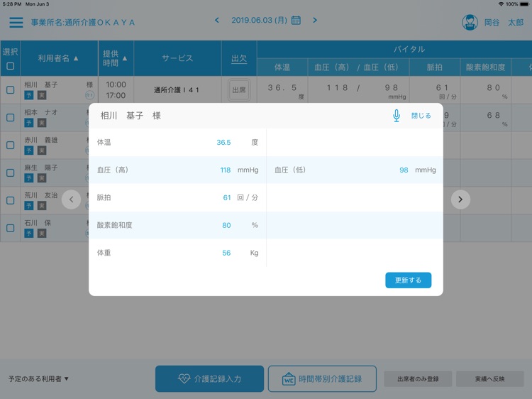532x399 pixels.
Task: Edit 体重 value 56
Action: click(x=226, y=253)
